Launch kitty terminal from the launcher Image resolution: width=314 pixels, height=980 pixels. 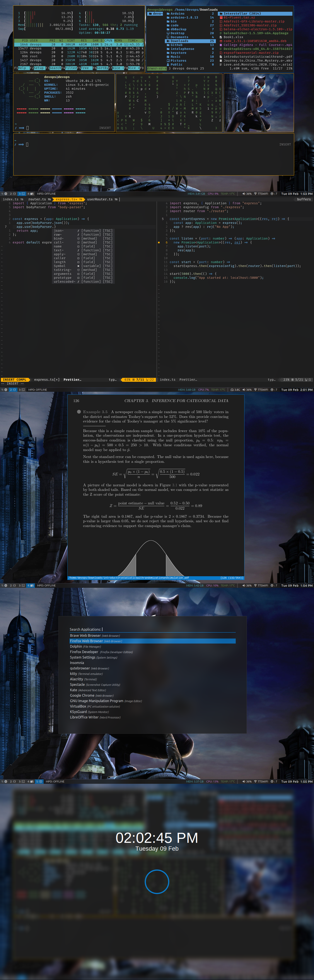click(152, 673)
